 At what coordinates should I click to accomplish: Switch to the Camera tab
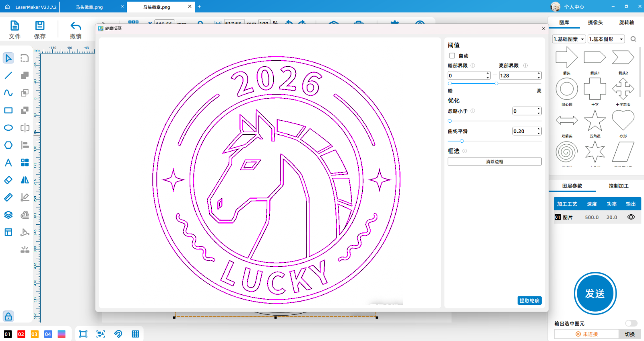pyautogui.click(x=595, y=23)
